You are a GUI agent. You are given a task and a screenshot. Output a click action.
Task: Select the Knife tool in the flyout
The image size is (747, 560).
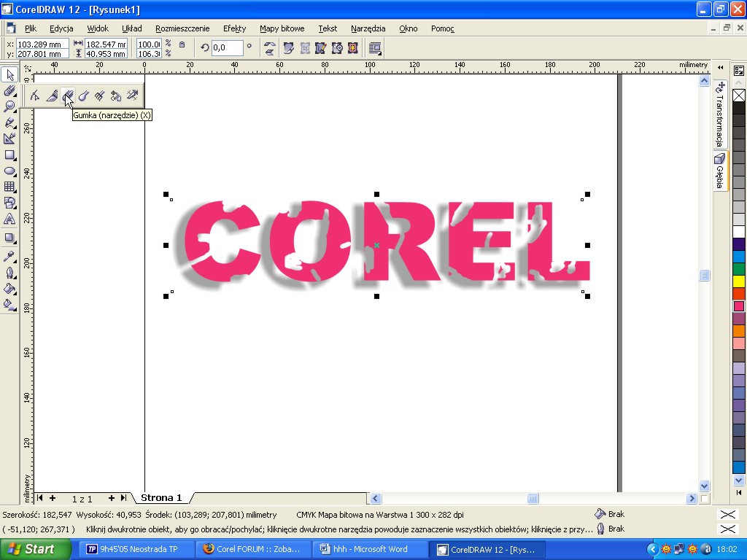[51, 96]
